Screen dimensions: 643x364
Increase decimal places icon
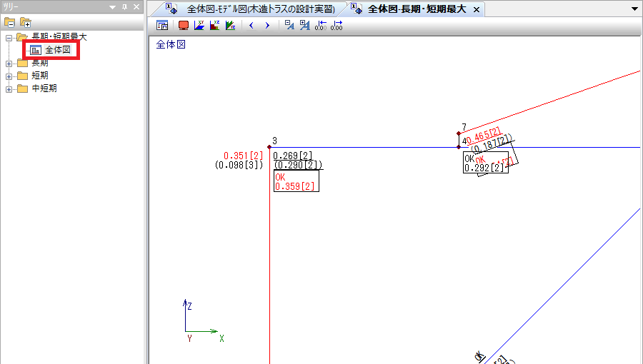point(337,26)
